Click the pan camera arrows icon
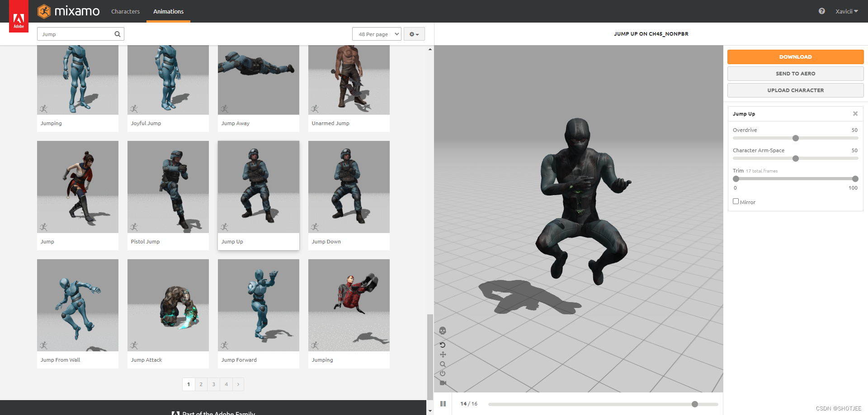Image resolution: width=868 pixels, height=415 pixels. click(443, 354)
